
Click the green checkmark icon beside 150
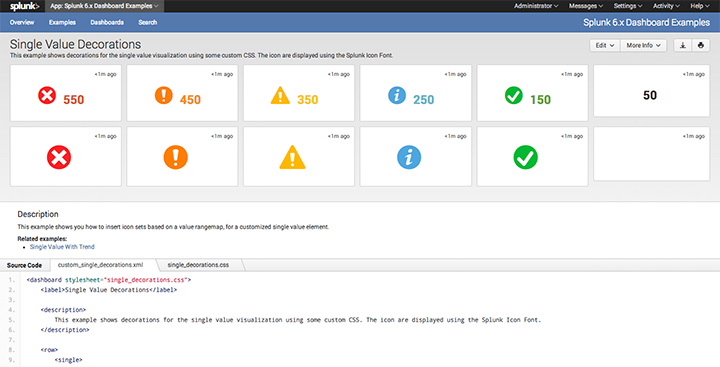pyautogui.click(x=513, y=96)
